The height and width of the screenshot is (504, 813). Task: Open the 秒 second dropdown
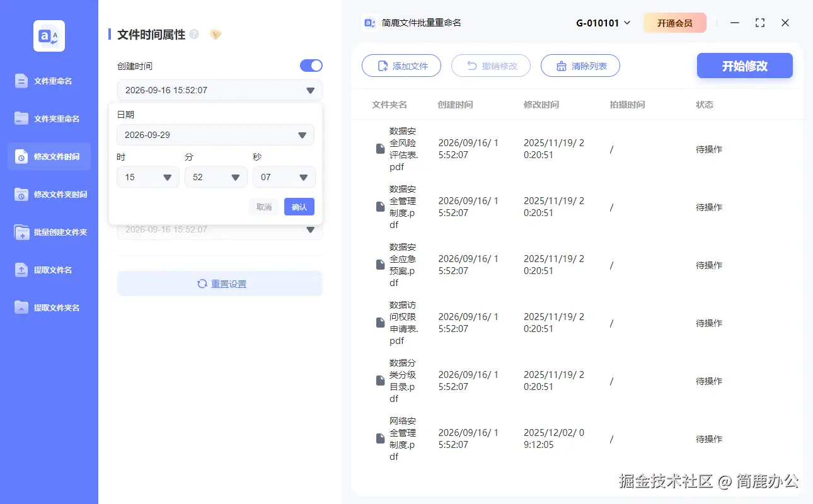pyautogui.click(x=284, y=177)
